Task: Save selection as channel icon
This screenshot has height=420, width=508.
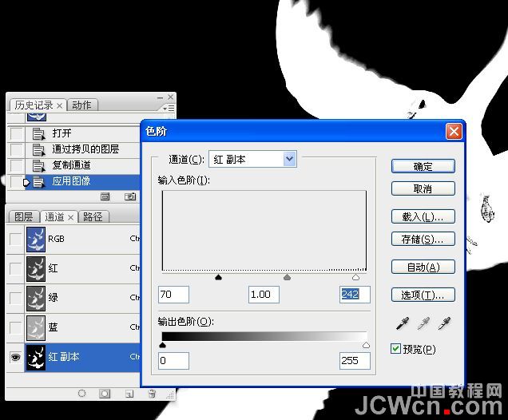Action: tap(105, 394)
